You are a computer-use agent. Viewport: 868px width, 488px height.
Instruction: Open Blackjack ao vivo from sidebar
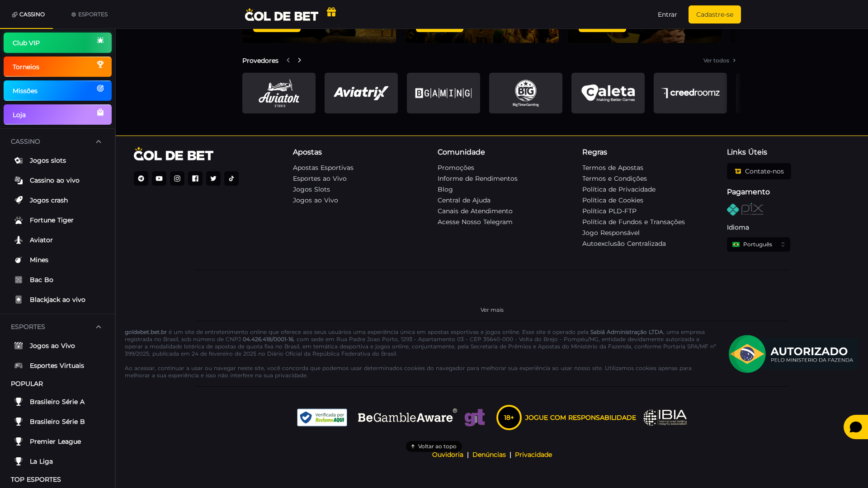[x=57, y=300]
